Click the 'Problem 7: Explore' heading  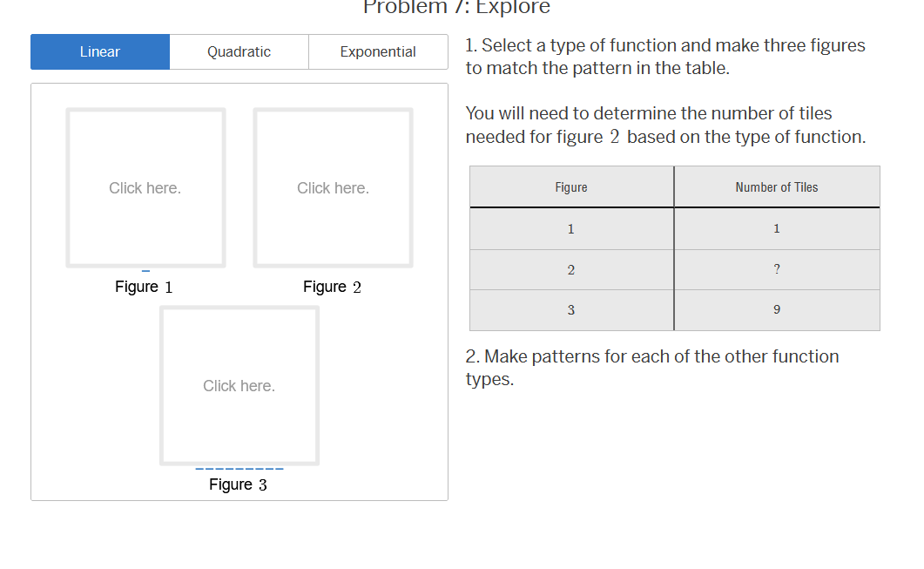click(x=456, y=7)
